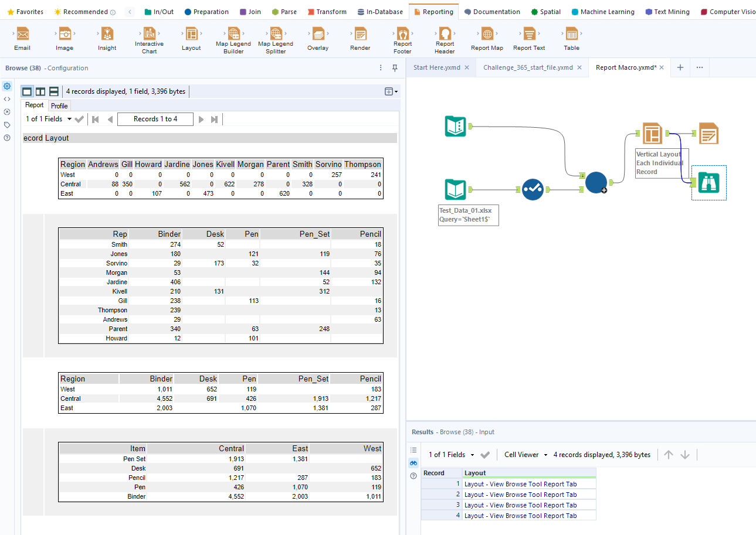Select the Report Footer tool icon
Screen dimensions: 756x535
(x=402, y=33)
